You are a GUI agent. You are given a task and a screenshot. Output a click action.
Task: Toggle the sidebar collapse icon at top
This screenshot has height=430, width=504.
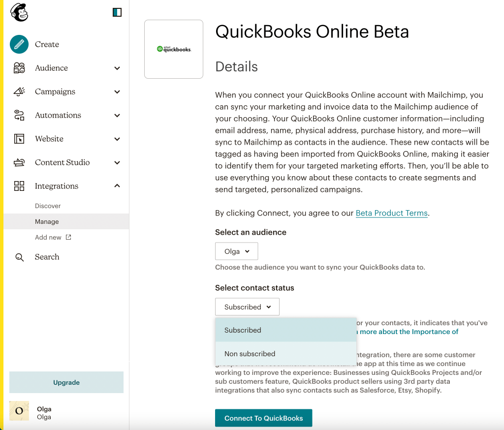coord(117,12)
